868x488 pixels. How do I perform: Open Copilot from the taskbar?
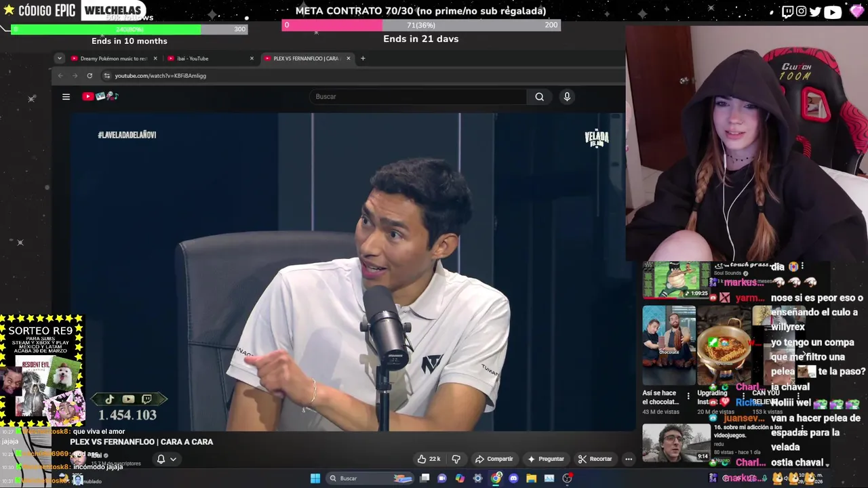460,478
